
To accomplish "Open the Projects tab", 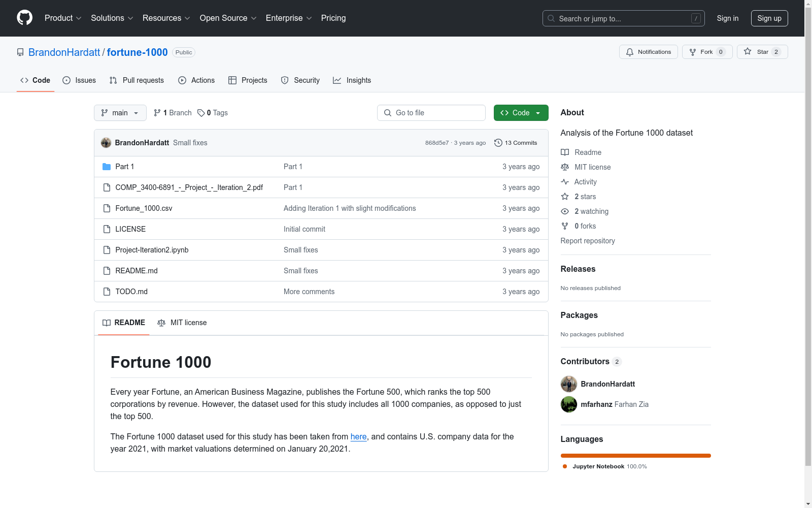I will point(248,80).
